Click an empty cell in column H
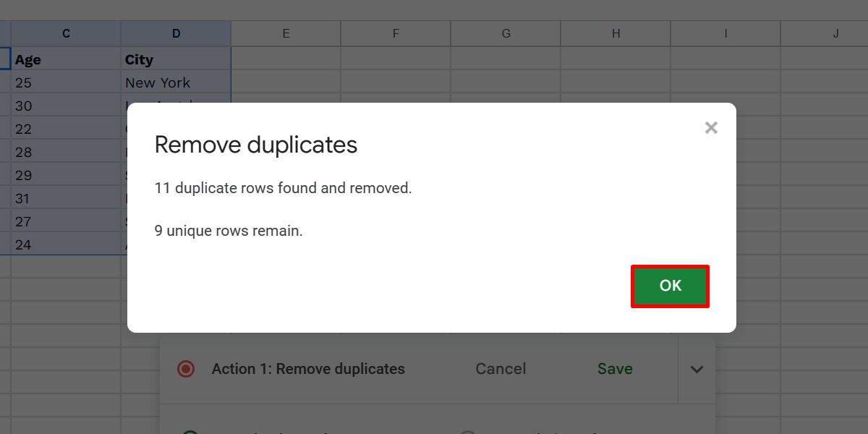The image size is (868, 434). point(615,82)
